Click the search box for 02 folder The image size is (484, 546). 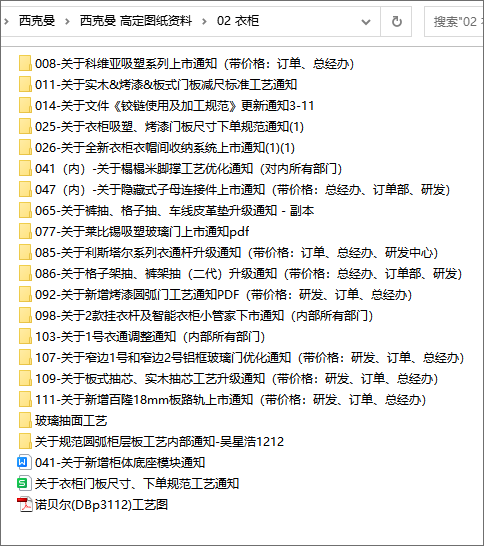tap(454, 22)
